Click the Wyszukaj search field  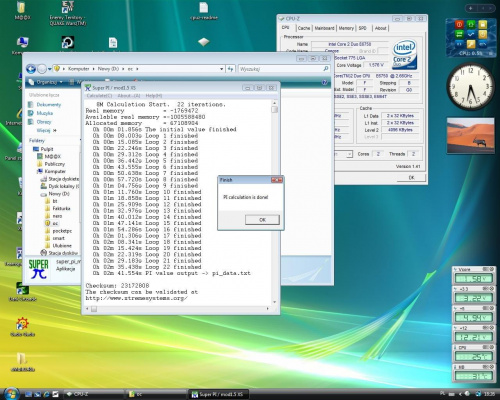pyautogui.click(x=284, y=69)
